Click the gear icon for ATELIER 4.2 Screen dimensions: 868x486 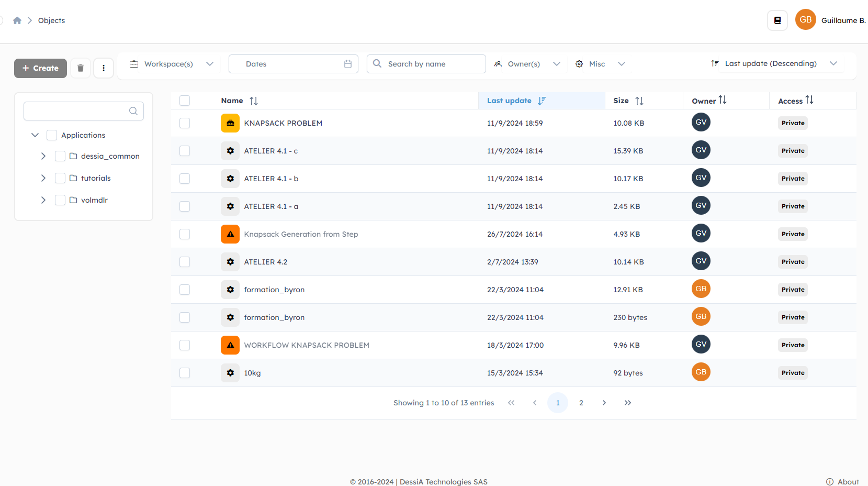click(230, 262)
